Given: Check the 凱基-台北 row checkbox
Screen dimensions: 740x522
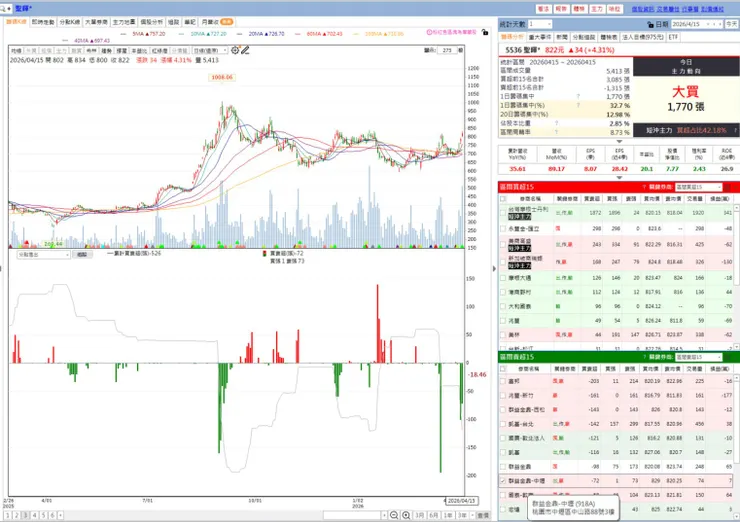Looking at the screenshot, I should pos(503,424).
